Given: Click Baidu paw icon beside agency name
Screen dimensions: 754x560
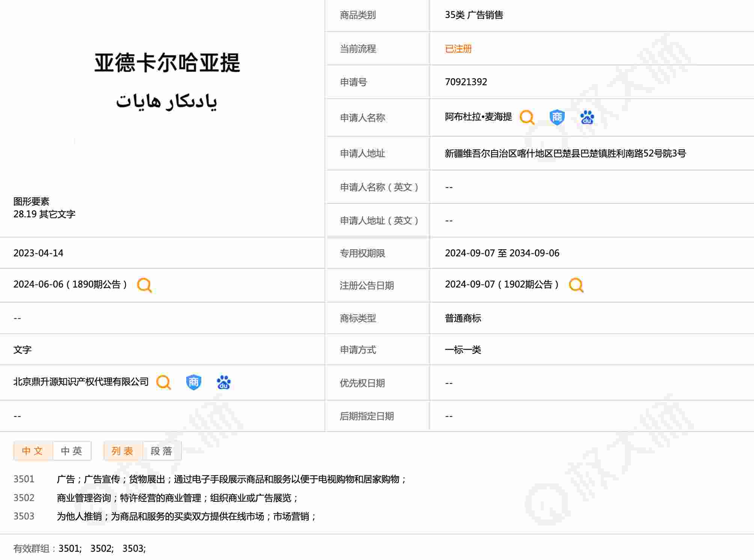Looking at the screenshot, I should [x=223, y=382].
